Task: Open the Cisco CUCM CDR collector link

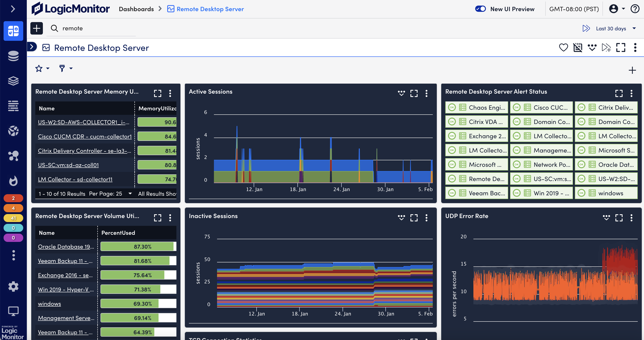Action: (x=84, y=136)
